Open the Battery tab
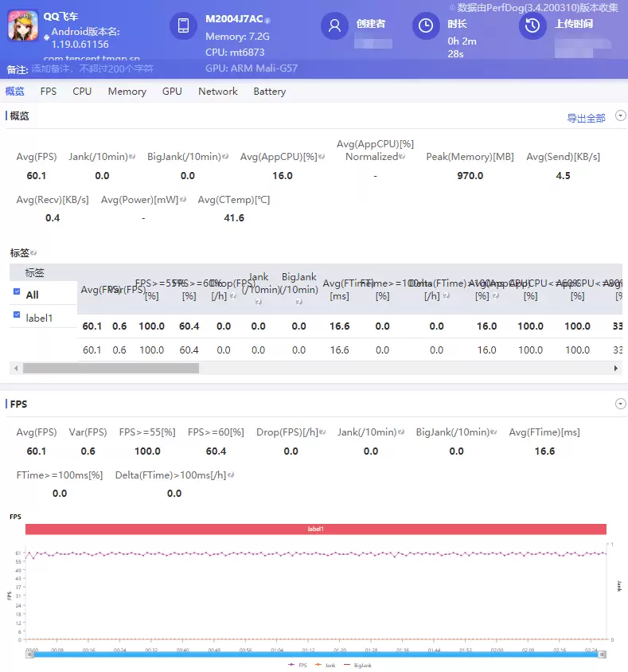The image size is (628, 672). pos(269,92)
